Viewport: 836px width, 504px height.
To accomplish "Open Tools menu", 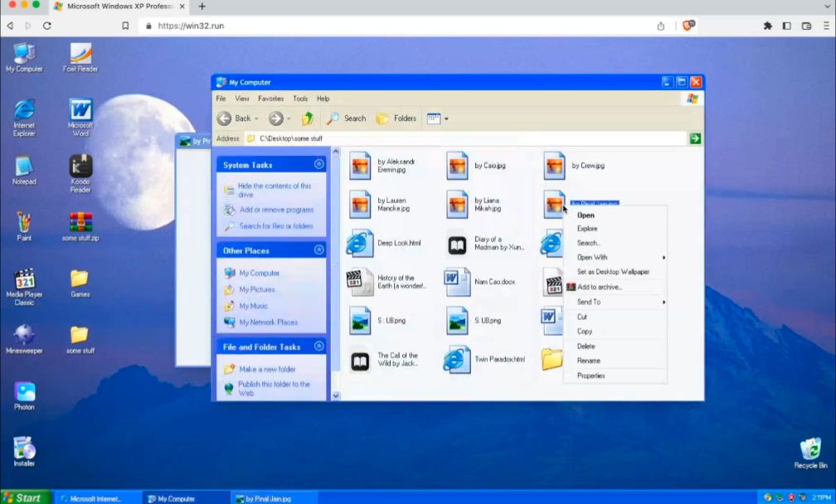I will click(x=300, y=99).
